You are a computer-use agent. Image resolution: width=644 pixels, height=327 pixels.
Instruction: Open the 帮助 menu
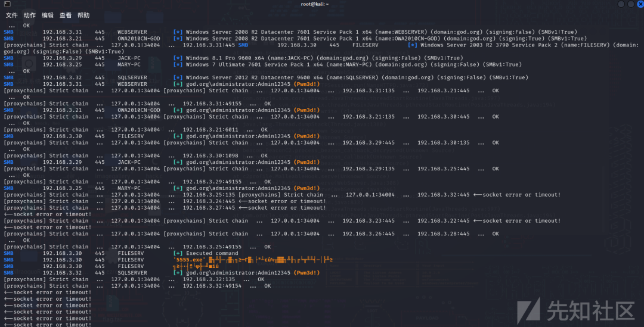click(83, 15)
